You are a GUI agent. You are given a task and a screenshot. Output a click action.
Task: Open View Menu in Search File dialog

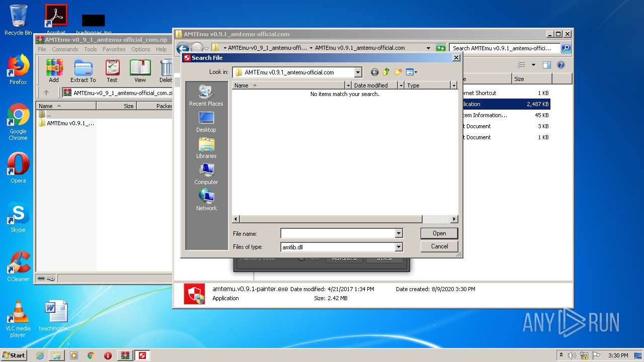(412, 72)
